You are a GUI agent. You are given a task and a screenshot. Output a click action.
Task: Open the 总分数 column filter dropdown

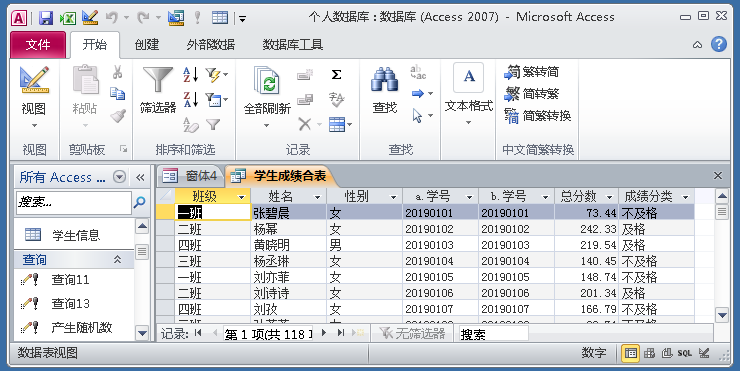click(610, 197)
